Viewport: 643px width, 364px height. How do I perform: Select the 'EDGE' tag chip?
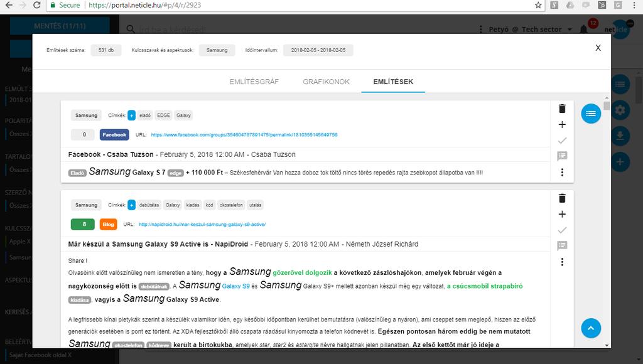[163, 115]
